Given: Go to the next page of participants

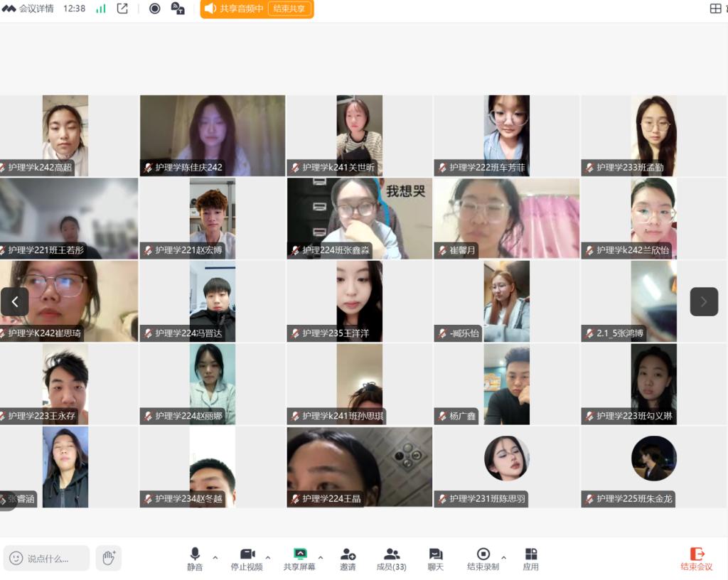Looking at the screenshot, I should (x=704, y=301).
